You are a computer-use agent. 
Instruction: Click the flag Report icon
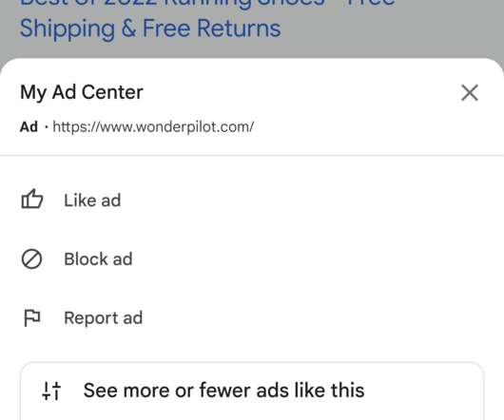point(31,318)
